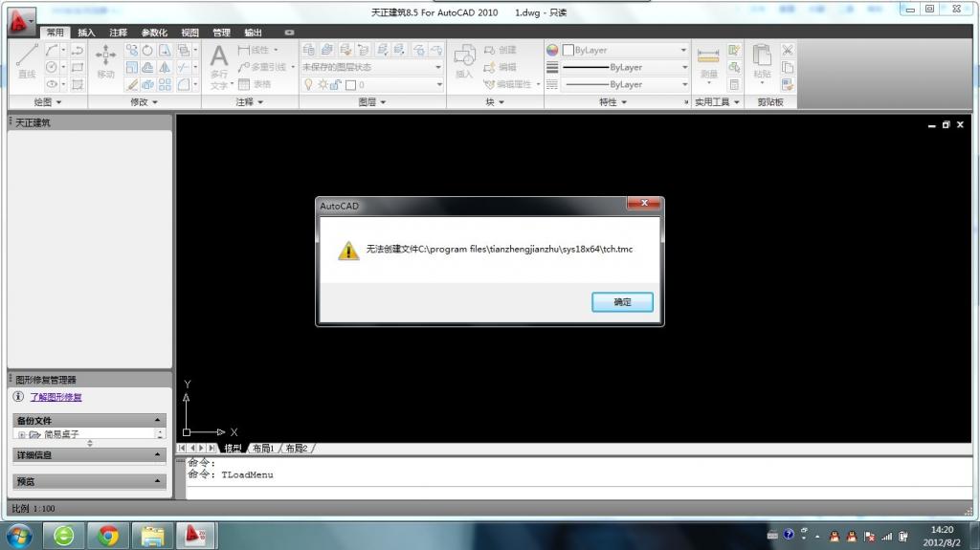Click the copy clip icon in 剪贴板

[x=788, y=67]
